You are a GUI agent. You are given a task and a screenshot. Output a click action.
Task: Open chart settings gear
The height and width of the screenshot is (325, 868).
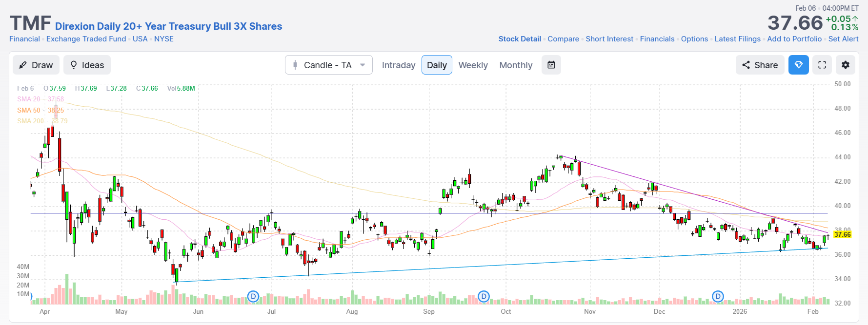(846, 65)
